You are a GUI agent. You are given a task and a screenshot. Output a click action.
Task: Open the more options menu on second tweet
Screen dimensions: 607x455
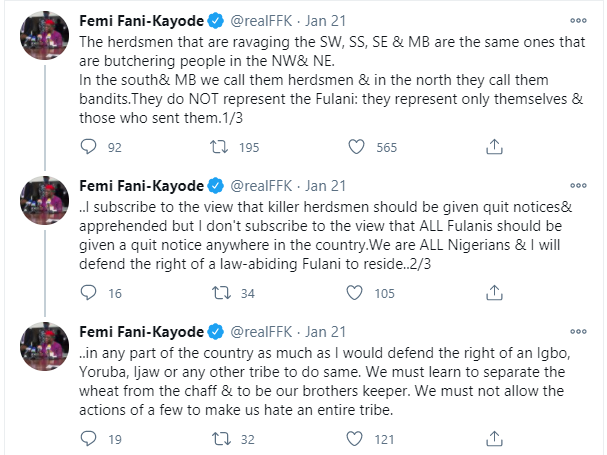(578, 186)
